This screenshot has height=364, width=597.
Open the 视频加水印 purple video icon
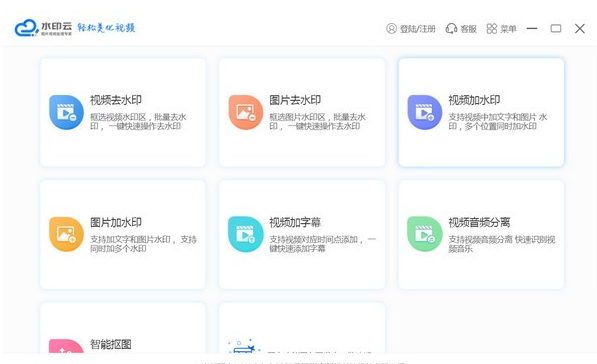coord(425,112)
